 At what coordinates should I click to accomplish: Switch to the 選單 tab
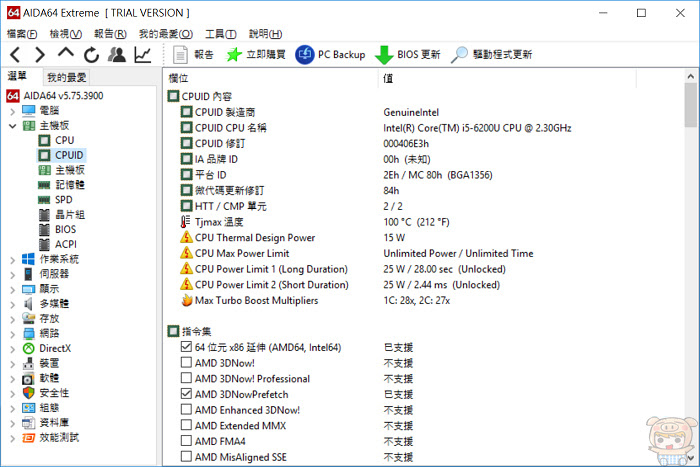pos(17,76)
